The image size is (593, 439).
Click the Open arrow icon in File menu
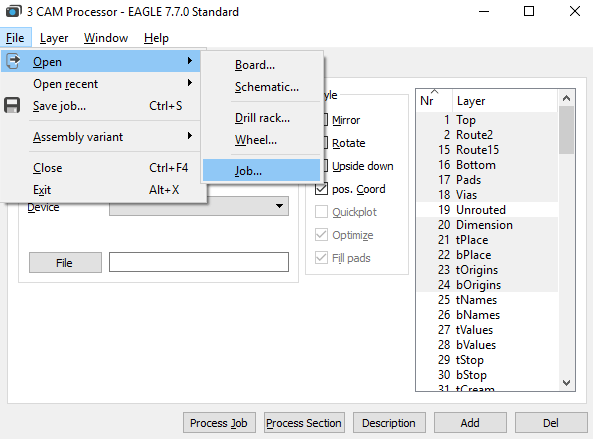(13, 61)
